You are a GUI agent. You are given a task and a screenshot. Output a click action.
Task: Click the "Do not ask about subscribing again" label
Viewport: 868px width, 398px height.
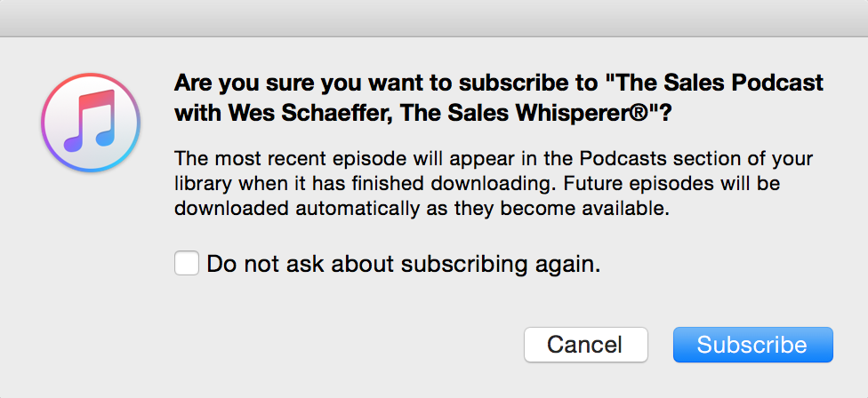coord(404,264)
